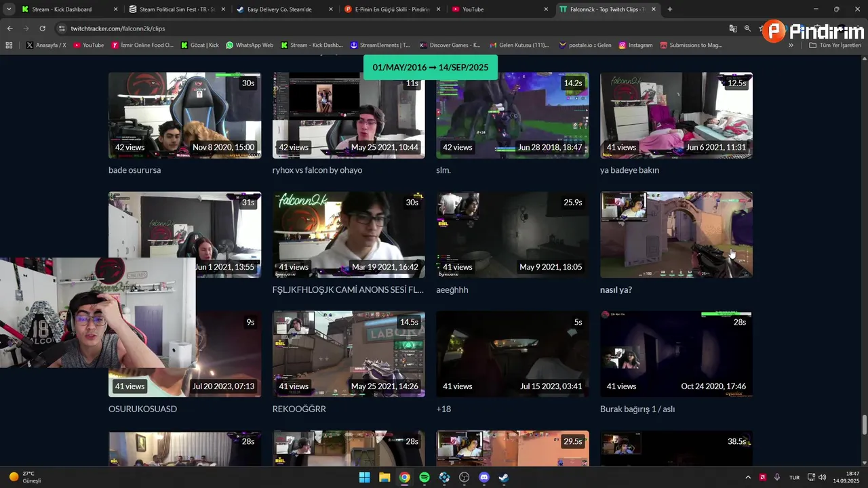The image size is (868, 488).
Task: Click the microphone icon in system tray
Action: [x=777, y=477]
